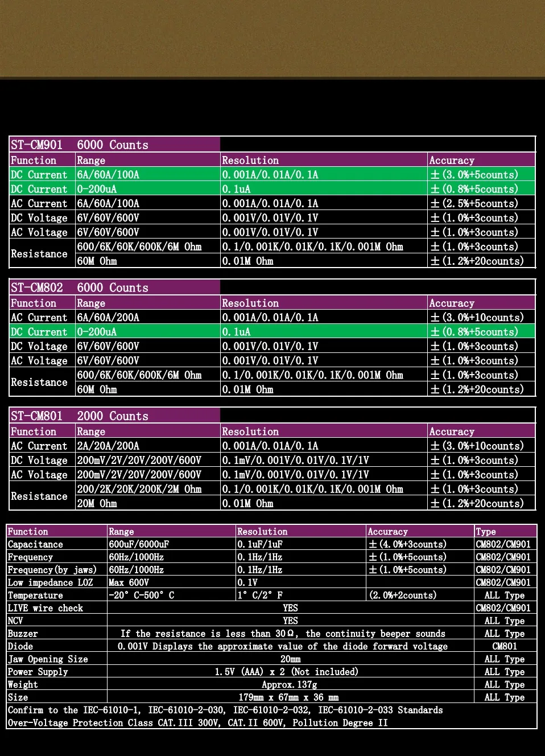This screenshot has height=756, width=545.
Task: Click the "Power Supply" label
Action: coord(38,672)
